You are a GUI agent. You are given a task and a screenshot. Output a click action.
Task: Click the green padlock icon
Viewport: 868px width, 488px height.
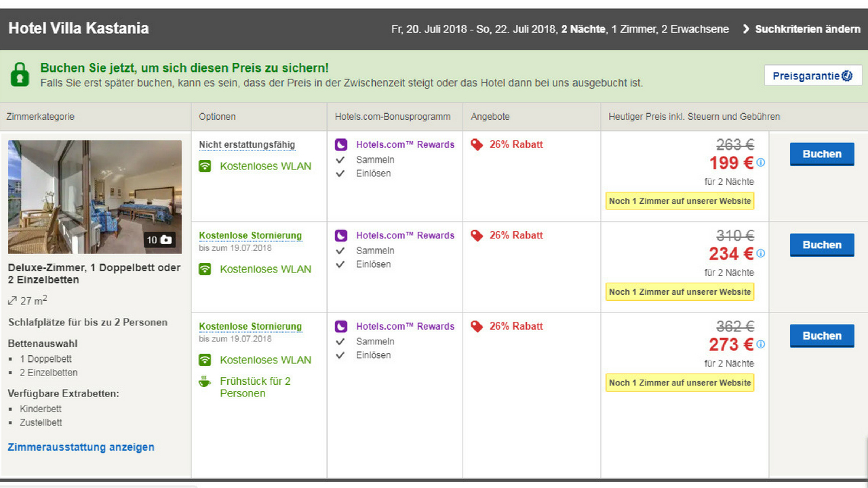coord(20,74)
